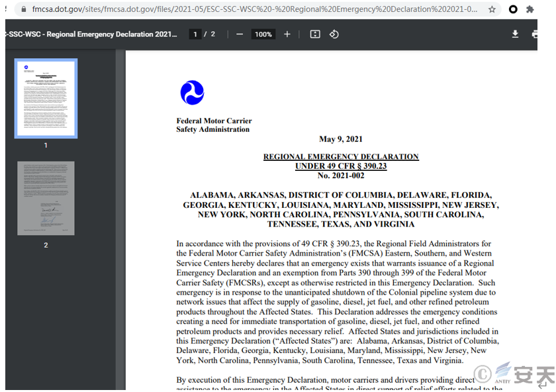Bookmark this page with the star icon

492,9
